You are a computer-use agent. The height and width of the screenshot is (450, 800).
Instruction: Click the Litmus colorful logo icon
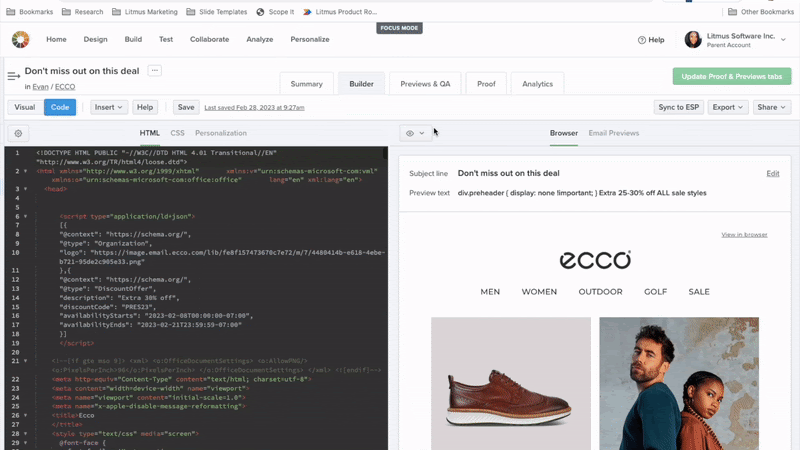coord(20,39)
